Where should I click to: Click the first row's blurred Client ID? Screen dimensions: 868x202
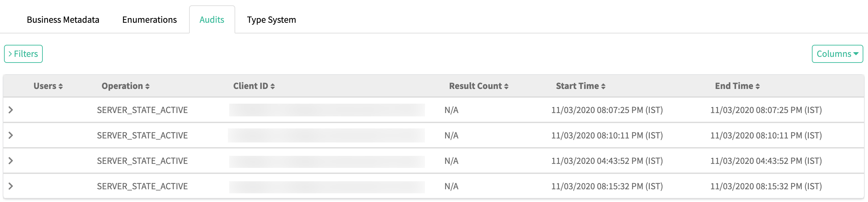point(326,110)
